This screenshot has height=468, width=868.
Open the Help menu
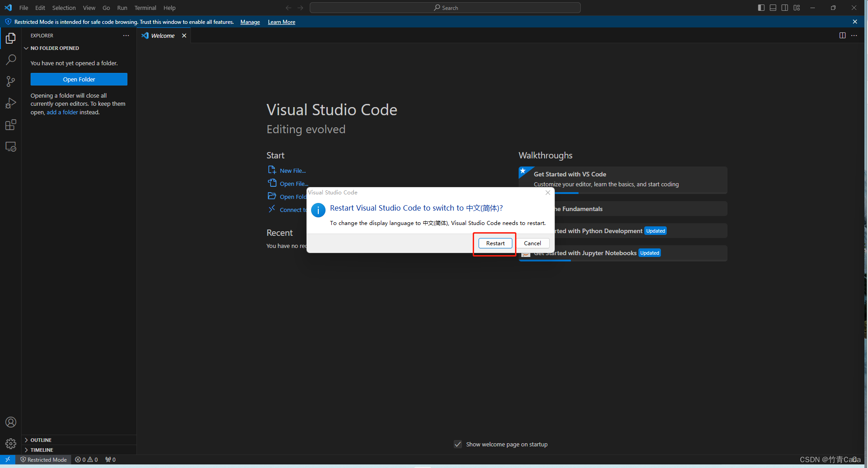tap(169, 8)
